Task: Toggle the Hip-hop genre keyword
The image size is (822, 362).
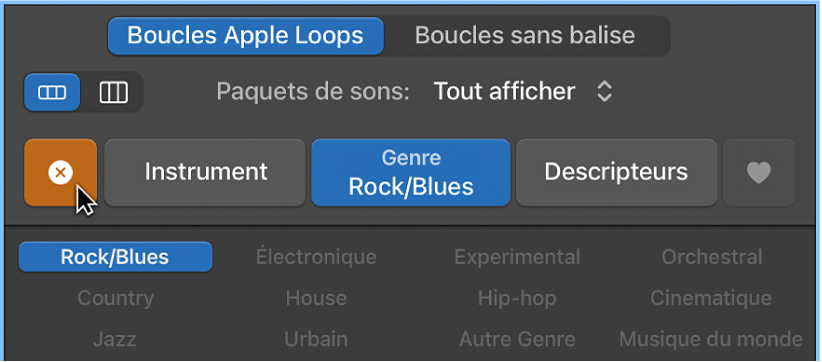Action: 517,298
